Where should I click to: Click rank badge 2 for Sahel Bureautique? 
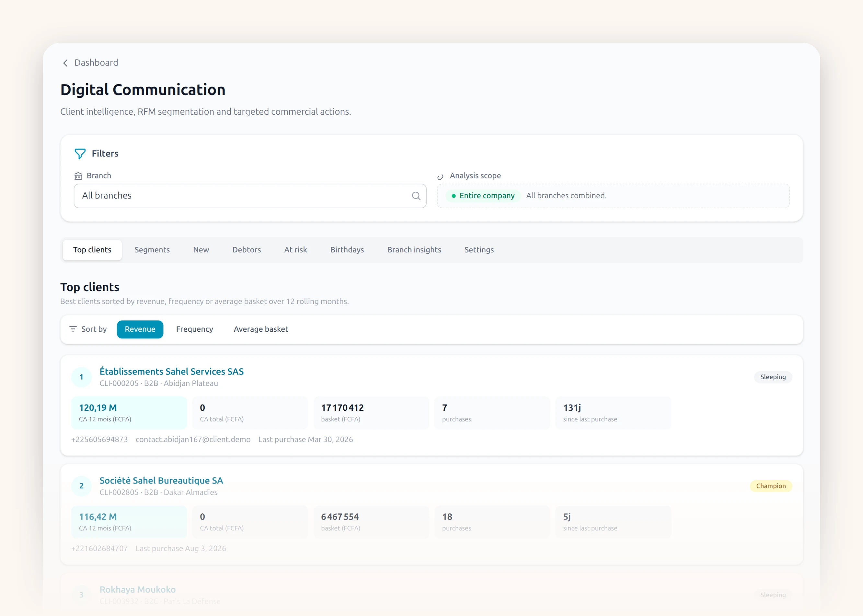(x=81, y=486)
